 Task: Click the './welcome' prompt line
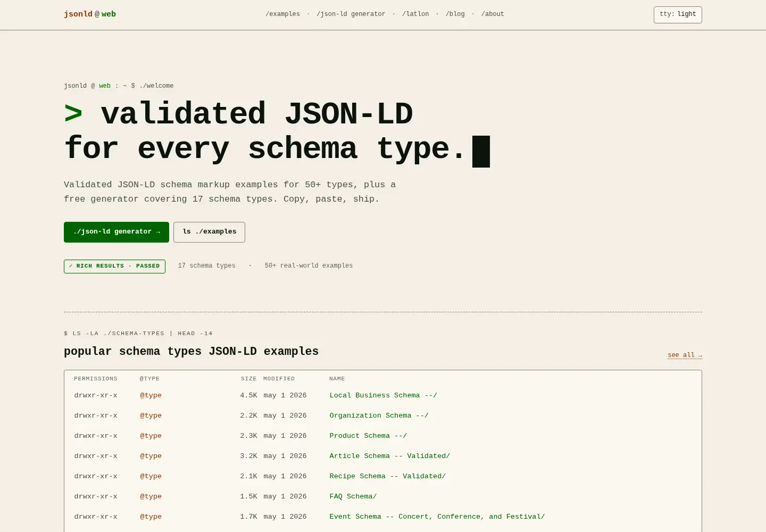tap(119, 86)
